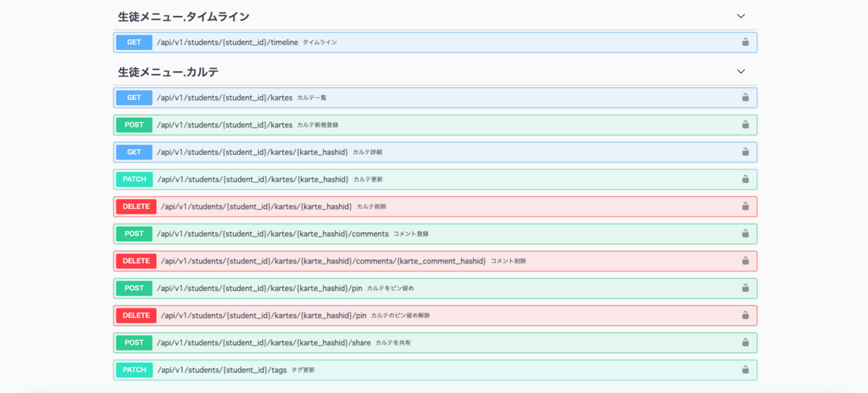This screenshot has height=393, width=868.
Task: Click the カルテ新規登録 description text
Action: (x=318, y=124)
